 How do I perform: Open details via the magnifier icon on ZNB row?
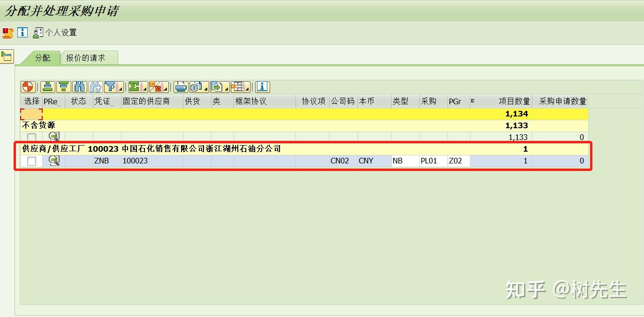[x=54, y=161]
